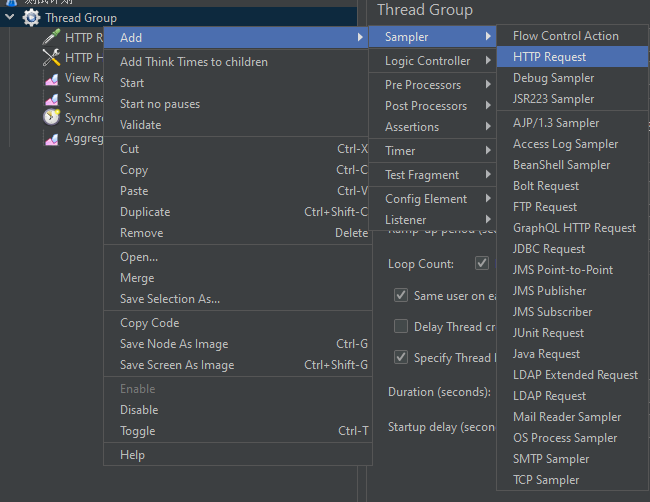Screen dimensions: 650x502
Task: Open the Timer submenu
Action: [432, 150]
